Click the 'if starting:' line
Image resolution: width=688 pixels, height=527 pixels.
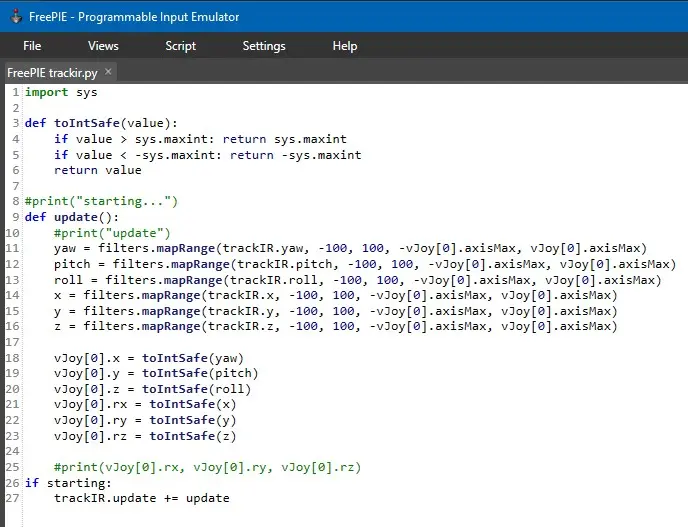pyautogui.click(x=68, y=483)
